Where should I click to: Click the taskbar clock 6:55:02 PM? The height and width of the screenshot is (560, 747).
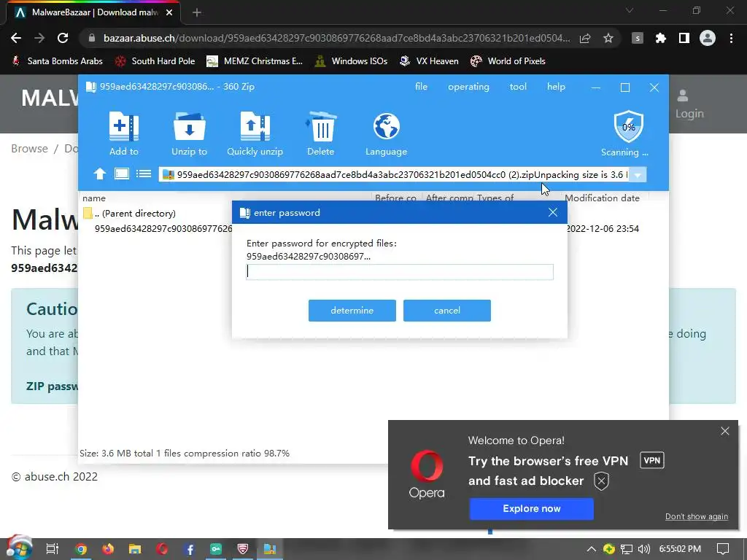click(x=680, y=549)
